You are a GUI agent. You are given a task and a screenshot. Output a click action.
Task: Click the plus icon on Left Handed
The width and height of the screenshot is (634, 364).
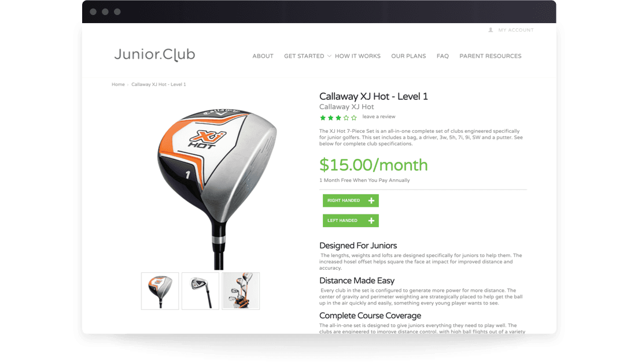(371, 221)
